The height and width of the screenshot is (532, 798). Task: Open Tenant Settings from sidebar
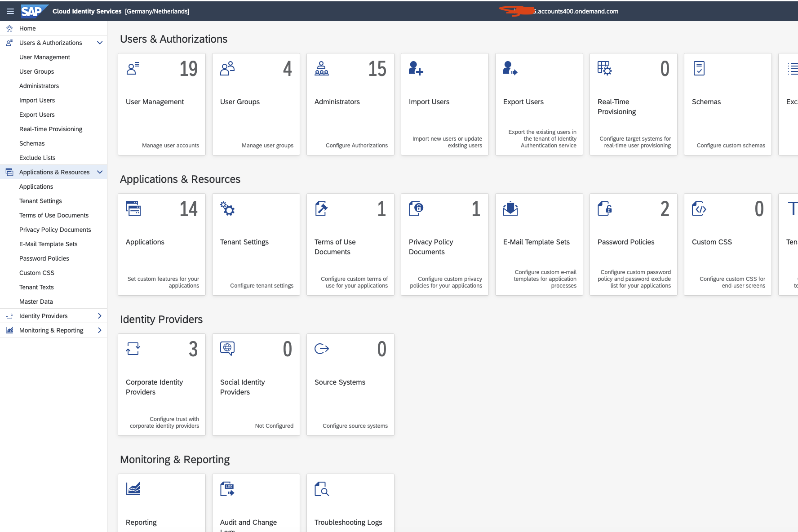53,201
